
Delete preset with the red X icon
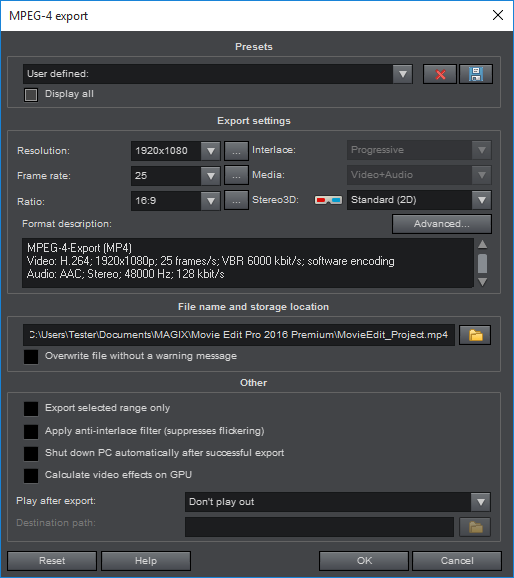[x=440, y=74]
